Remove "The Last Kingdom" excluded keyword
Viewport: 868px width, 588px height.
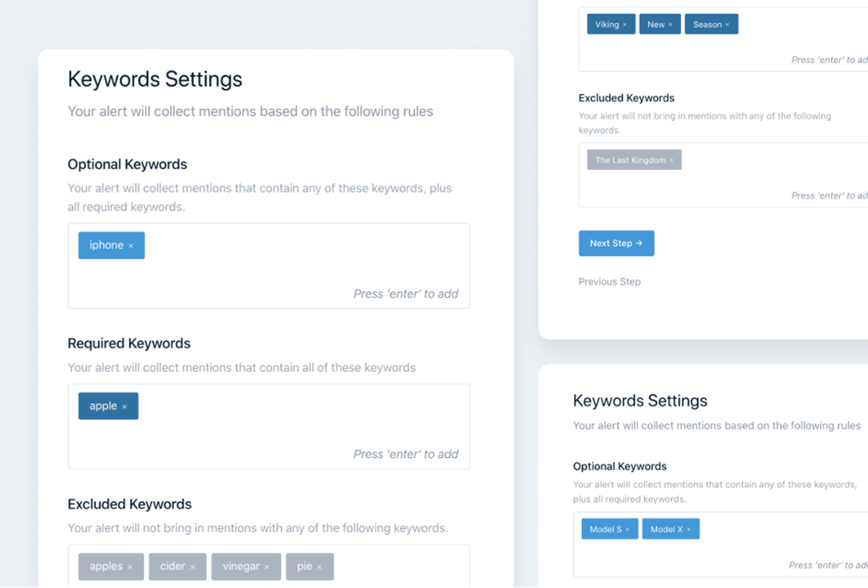[x=672, y=160]
